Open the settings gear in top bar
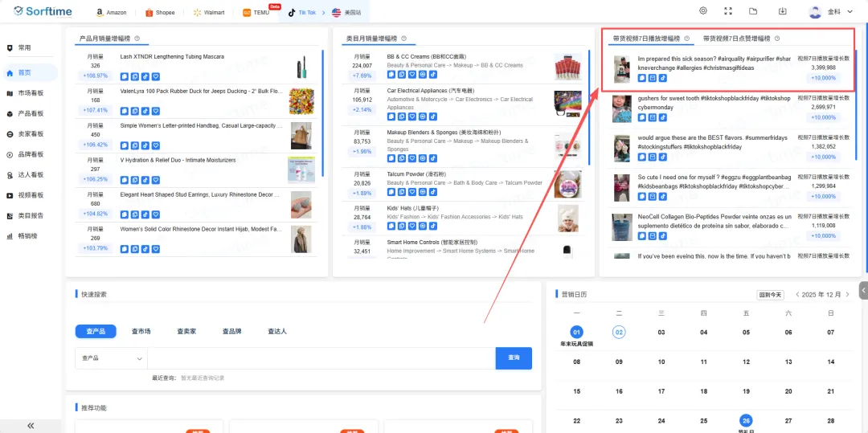The width and height of the screenshot is (868, 433). 703,11
